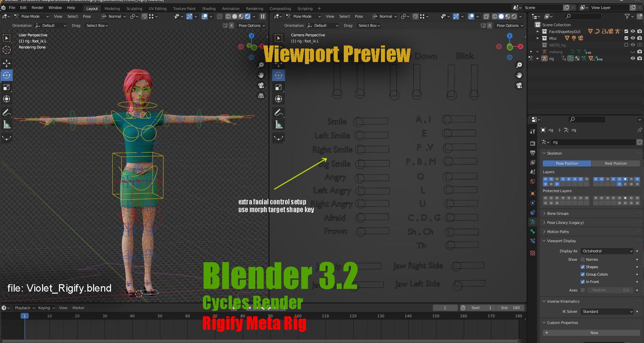Select the Annotate tool in left viewport
Image resolution: width=644 pixels, height=343 pixels.
pos(7,112)
